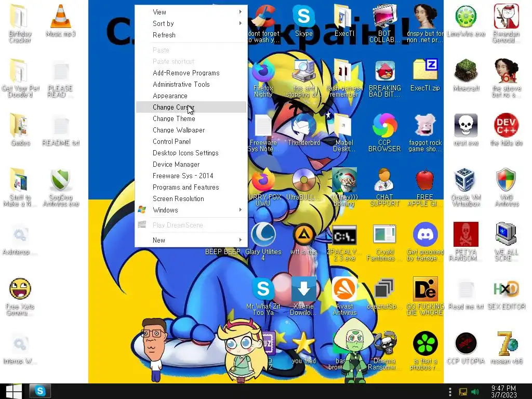Click the volume speaker tray icon
Screen dimensions: 532x399
475,392
